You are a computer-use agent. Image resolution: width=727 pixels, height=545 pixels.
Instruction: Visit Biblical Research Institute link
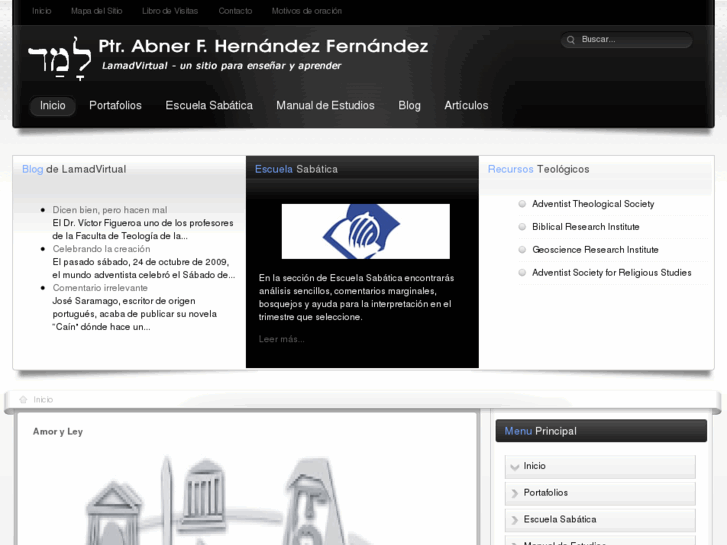[586, 227]
